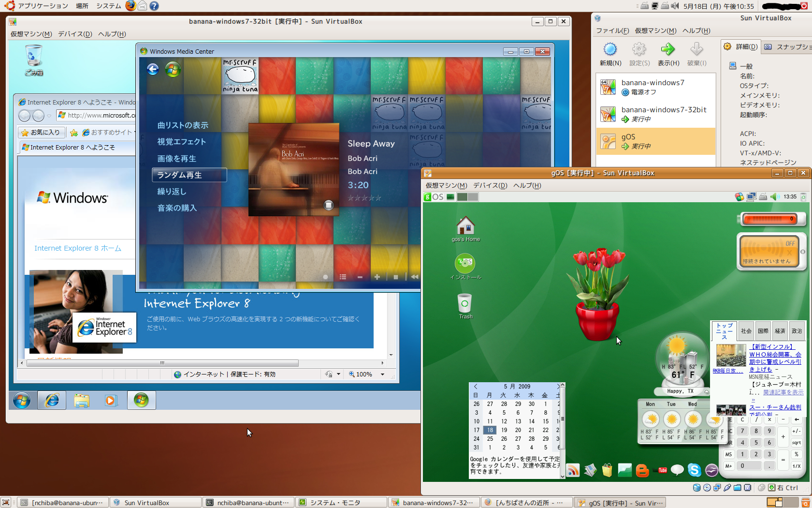Click the Windows 7 Start orb
Screen dimensions: 812x508
(x=22, y=401)
